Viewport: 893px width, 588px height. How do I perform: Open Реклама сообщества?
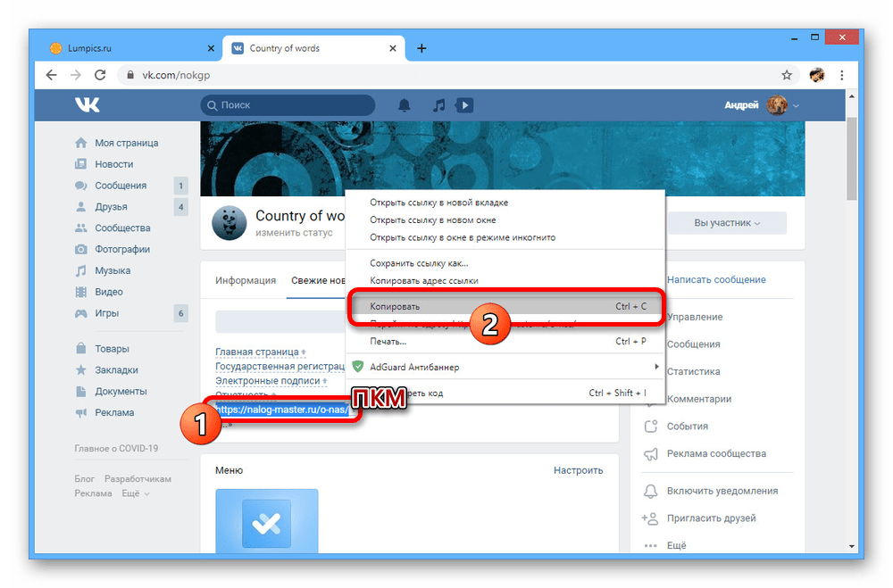[716, 453]
